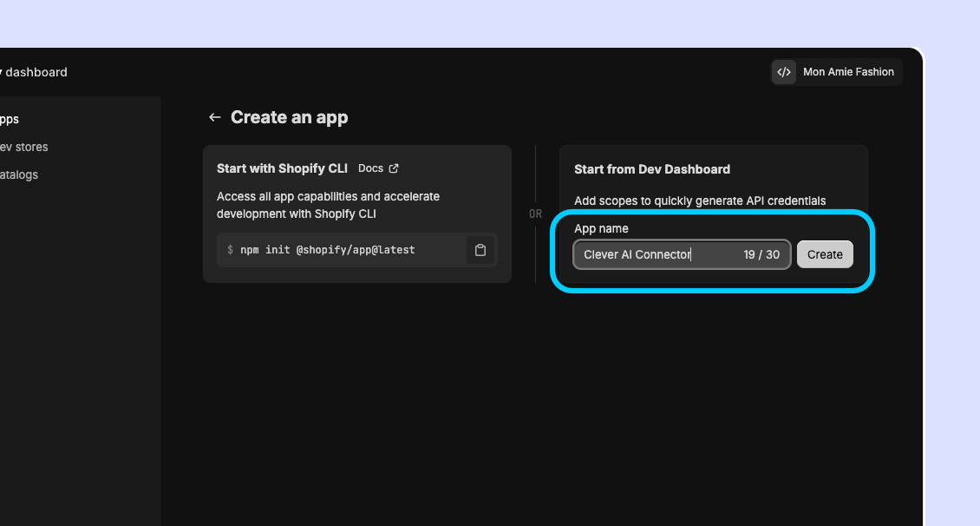Open Catalogs in the sidebar
This screenshot has height=526, width=980.
19,174
